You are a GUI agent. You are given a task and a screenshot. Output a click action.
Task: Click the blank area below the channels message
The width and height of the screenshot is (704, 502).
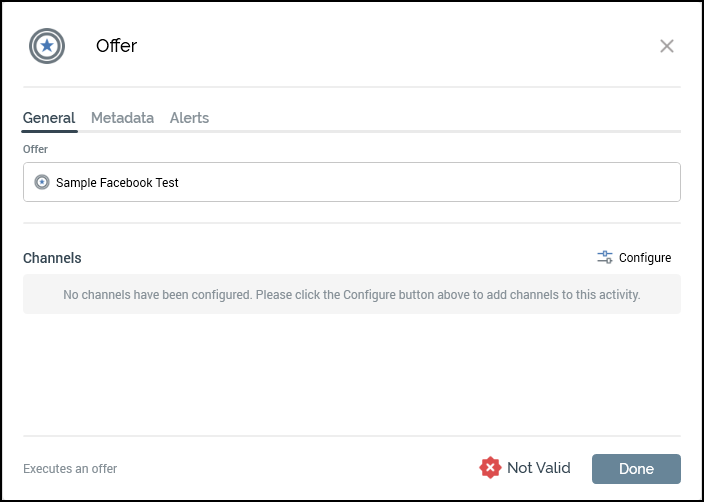(351, 375)
